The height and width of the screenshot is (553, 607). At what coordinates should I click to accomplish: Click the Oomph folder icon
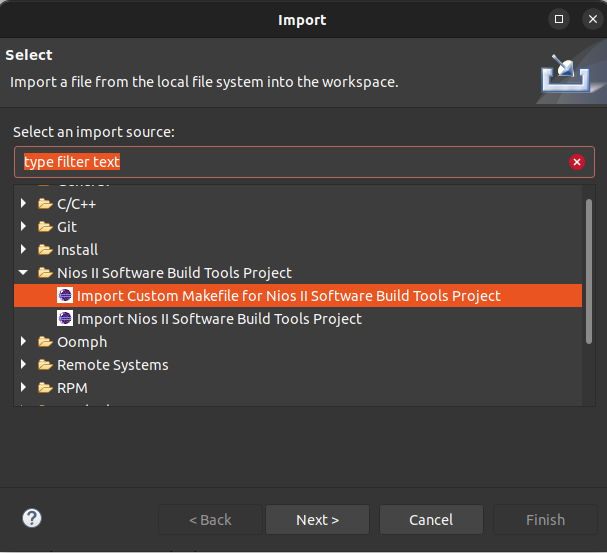point(45,342)
